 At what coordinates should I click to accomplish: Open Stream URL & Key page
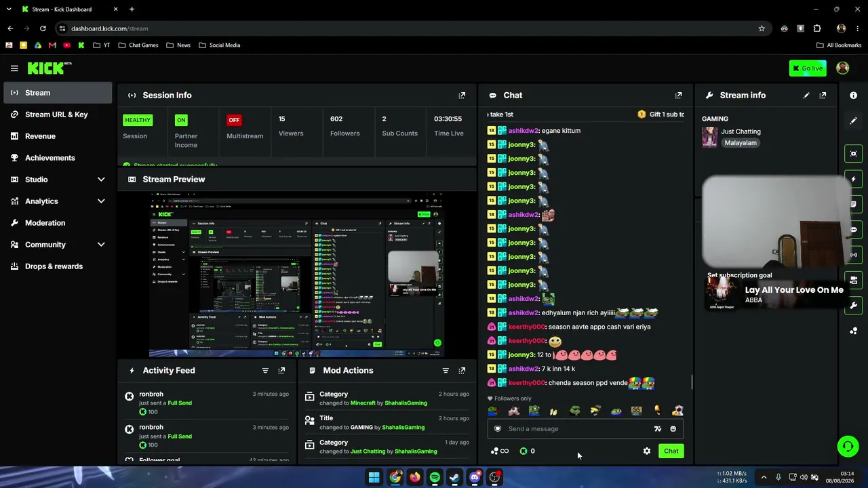coord(58,115)
